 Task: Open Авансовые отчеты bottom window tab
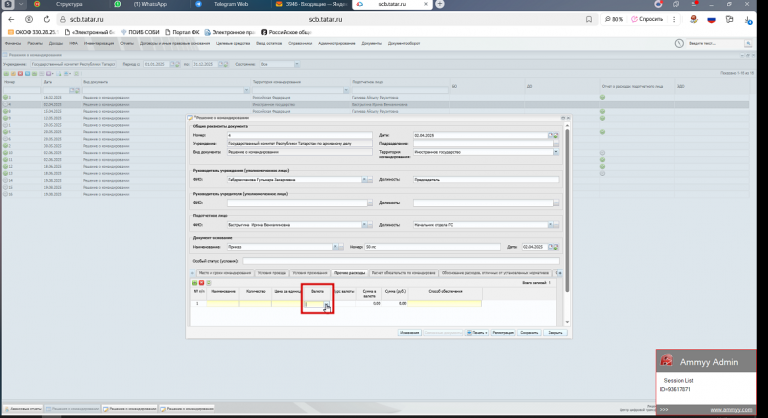[23, 409]
